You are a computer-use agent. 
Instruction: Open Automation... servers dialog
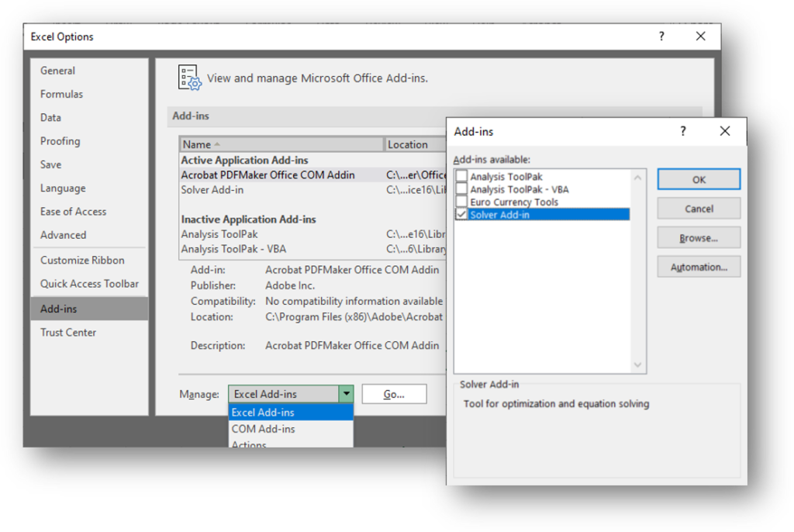[x=699, y=267]
